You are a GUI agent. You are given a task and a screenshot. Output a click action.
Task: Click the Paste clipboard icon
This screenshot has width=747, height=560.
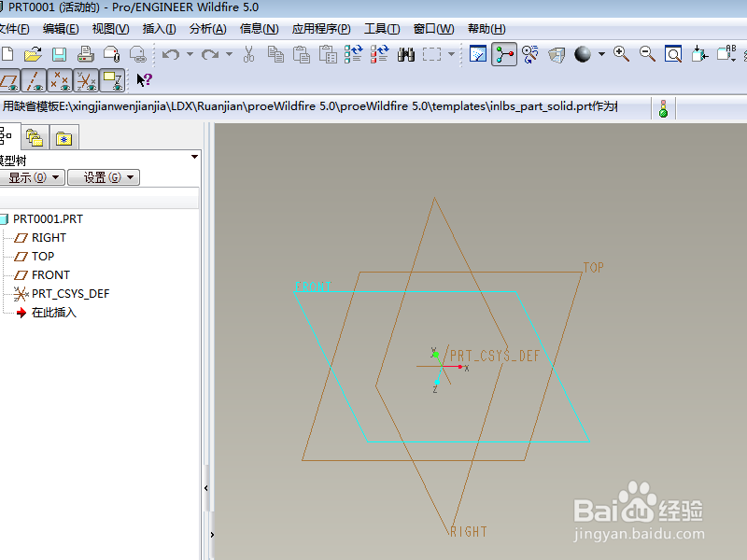301,54
